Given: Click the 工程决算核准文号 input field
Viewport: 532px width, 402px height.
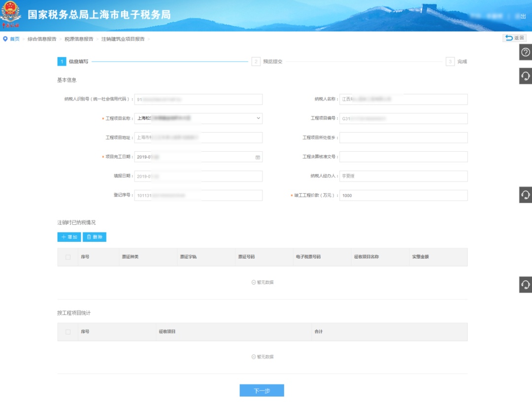Looking at the screenshot, I should tap(403, 157).
